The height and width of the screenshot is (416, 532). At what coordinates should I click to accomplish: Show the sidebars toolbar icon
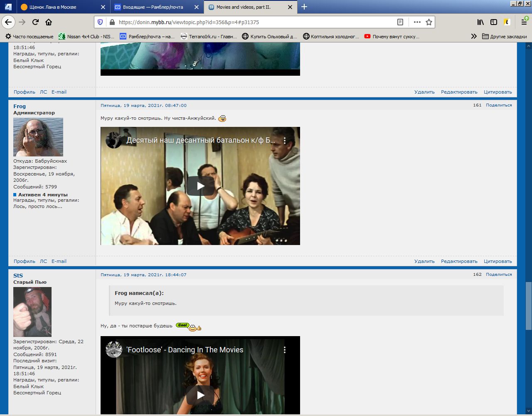[x=494, y=22]
